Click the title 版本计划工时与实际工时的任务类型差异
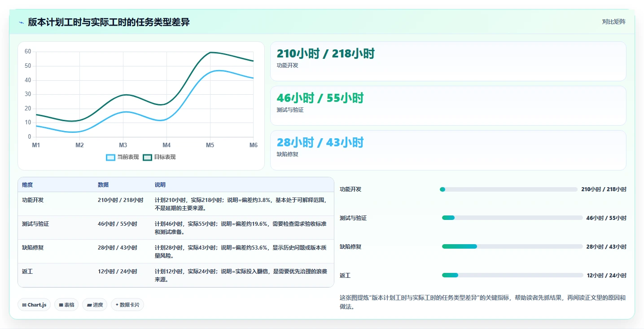 [109, 22]
